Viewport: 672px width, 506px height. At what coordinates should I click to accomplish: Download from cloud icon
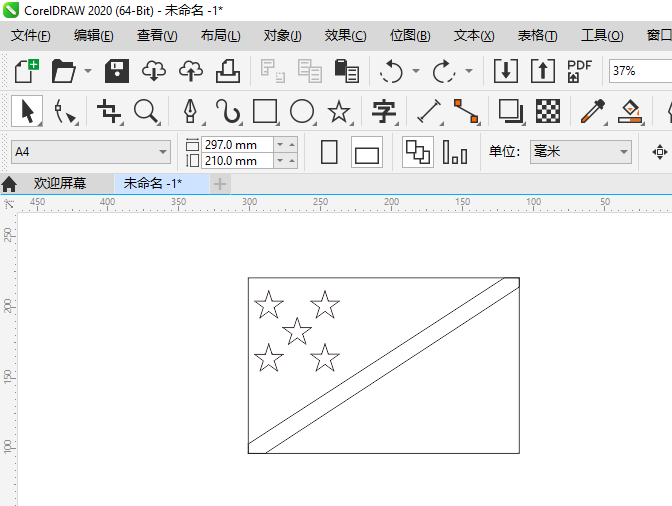point(154,71)
